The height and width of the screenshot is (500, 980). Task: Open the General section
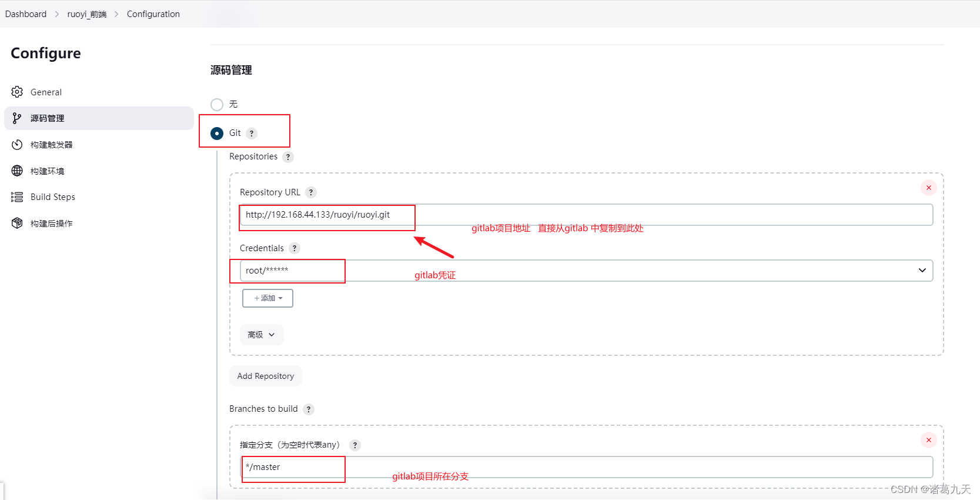click(x=99, y=92)
